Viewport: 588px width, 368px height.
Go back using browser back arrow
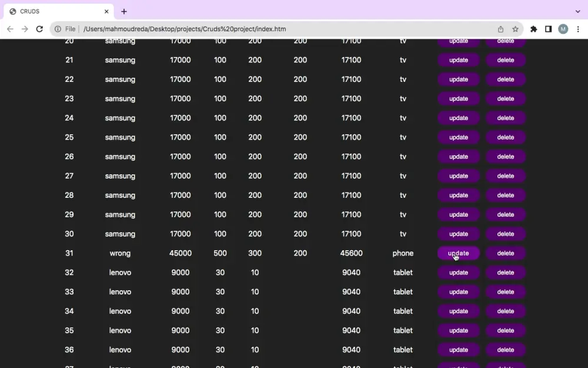(x=10, y=29)
